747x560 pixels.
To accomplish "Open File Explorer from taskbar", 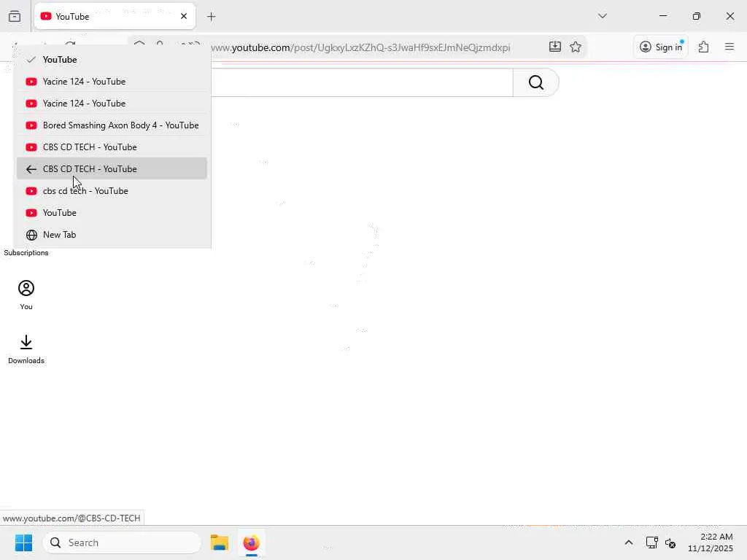I will click(220, 542).
